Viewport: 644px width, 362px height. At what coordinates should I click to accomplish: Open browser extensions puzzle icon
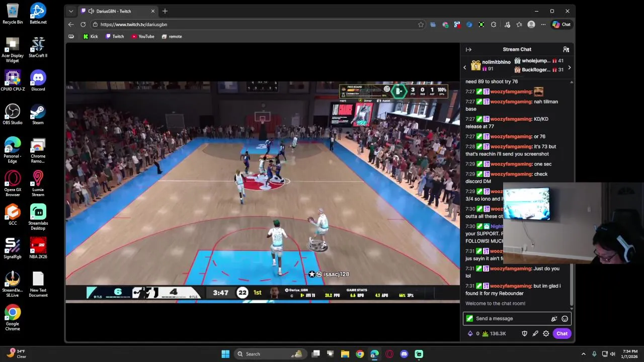pyautogui.click(x=494, y=24)
